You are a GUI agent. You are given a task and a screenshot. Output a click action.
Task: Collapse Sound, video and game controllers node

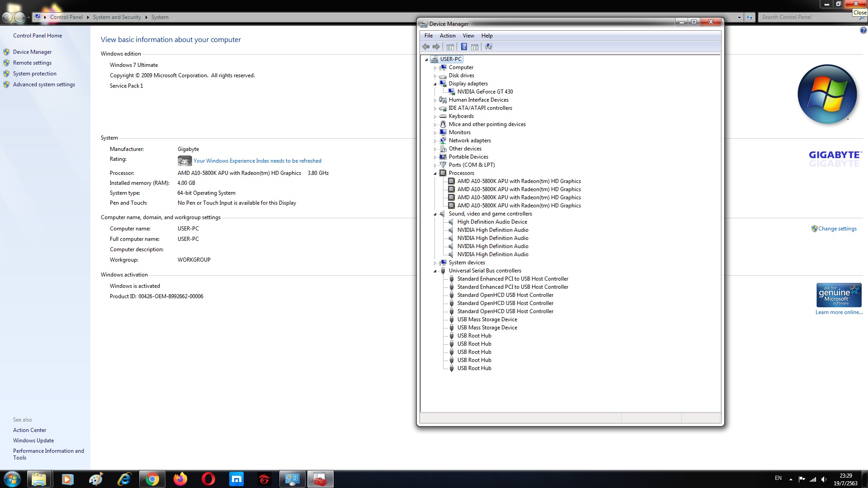(x=435, y=214)
